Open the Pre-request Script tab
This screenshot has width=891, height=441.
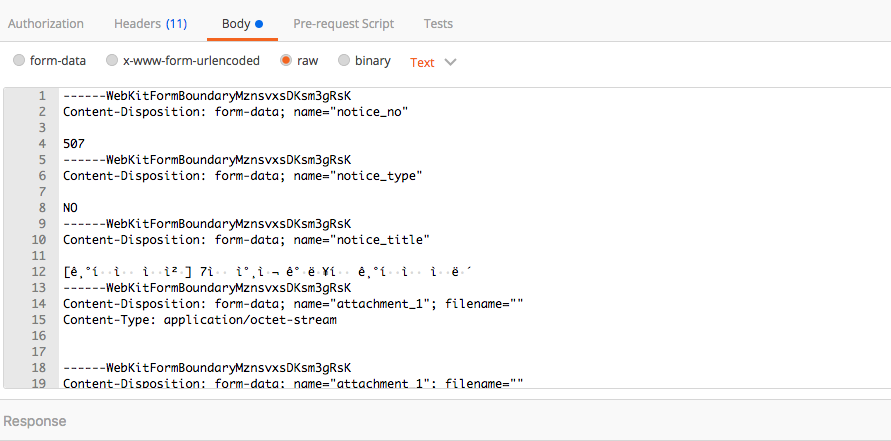click(343, 23)
